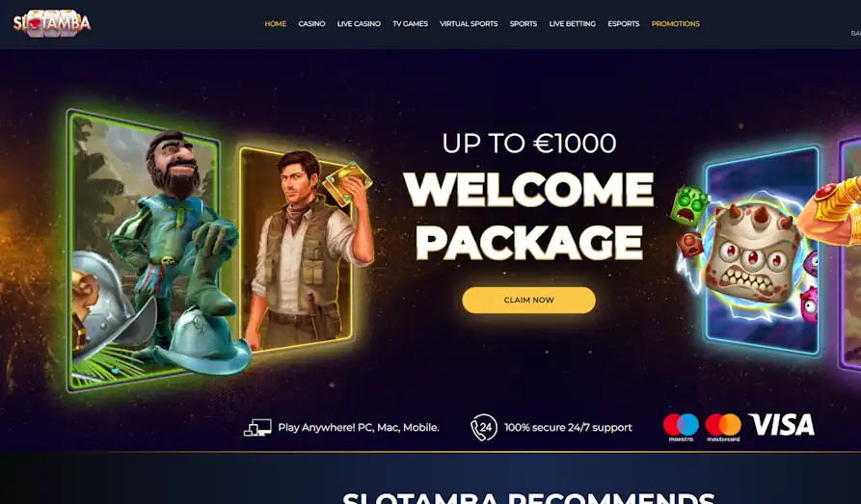
Task: View the Promotions page
Action: pos(676,23)
